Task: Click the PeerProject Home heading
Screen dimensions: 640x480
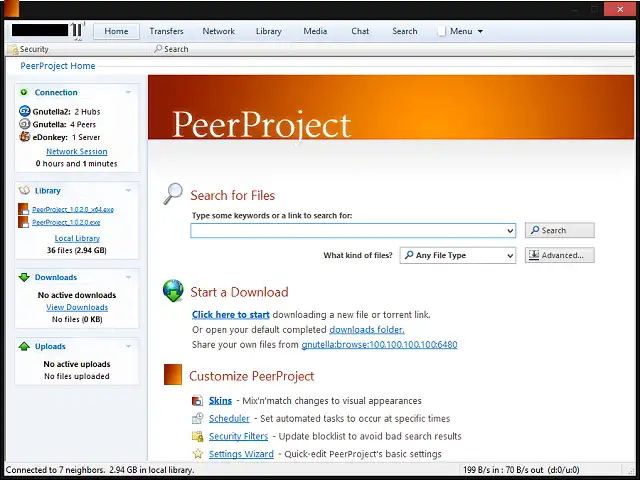Action: point(58,66)
